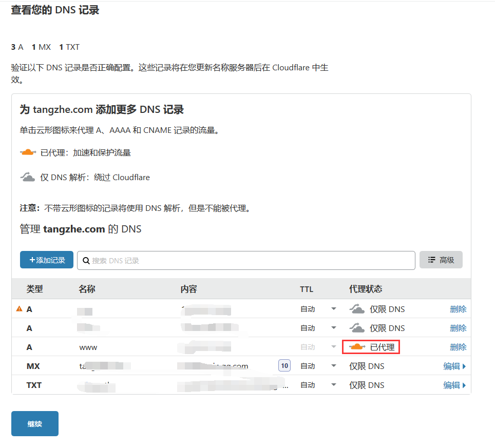Viewport: 495px width, 448px height.
Task: Click the 1 MX record count summary
Action: click(x=42, y=47)
